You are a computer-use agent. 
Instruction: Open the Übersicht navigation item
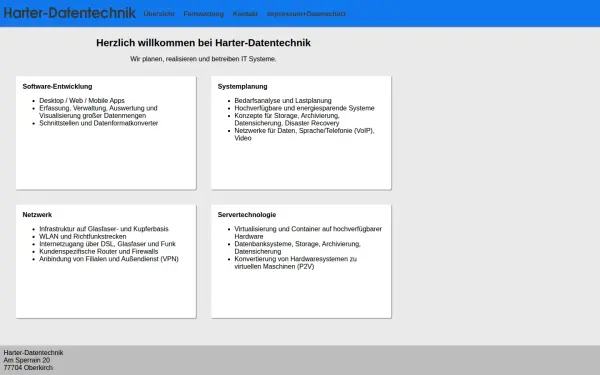click(159, 14)
